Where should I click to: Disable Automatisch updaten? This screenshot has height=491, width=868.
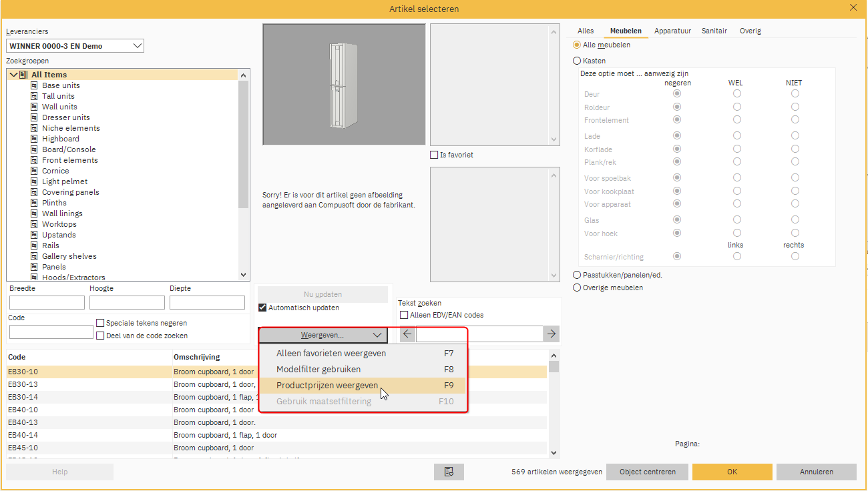(262, 308)
